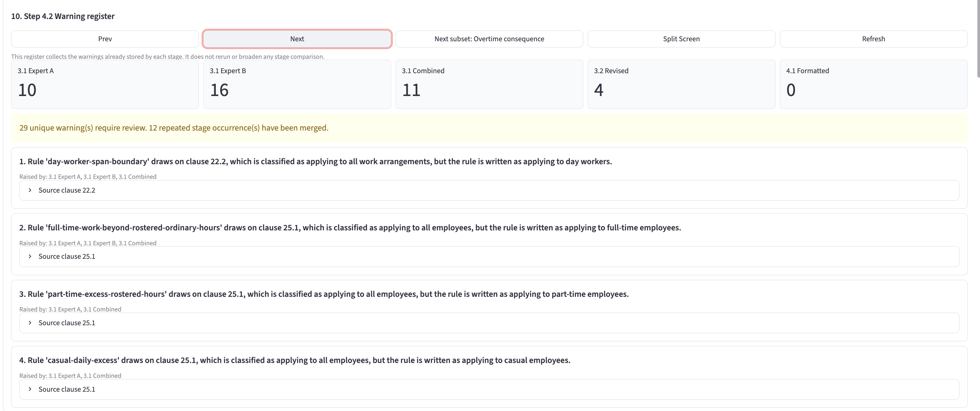
Task: Click warning 1 heading 'day-worker-span-boundary'
Action: coord(316,161)
